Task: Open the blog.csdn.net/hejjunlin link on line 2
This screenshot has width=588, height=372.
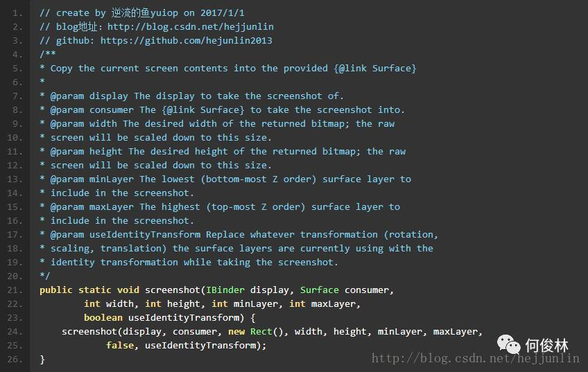Action: [191, 27]
